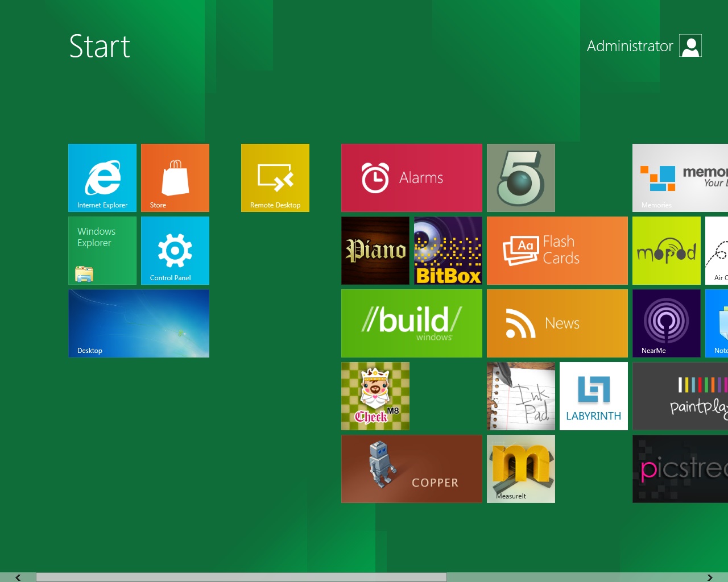Open the Windows Explorer tile
Viewport: 728px width, 582px height.
[102, 251]
